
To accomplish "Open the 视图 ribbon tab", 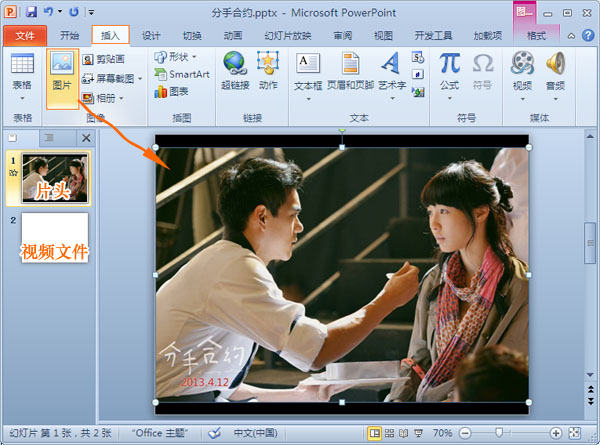I will pyautogui.click(x=383, y=36).
